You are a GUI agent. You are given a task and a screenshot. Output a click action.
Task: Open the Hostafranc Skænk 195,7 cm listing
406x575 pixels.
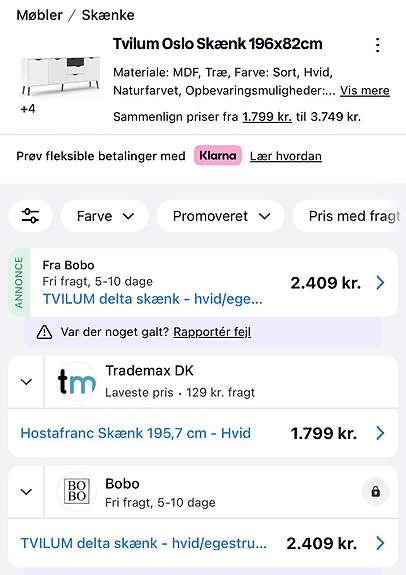click(x=136, y=433)
